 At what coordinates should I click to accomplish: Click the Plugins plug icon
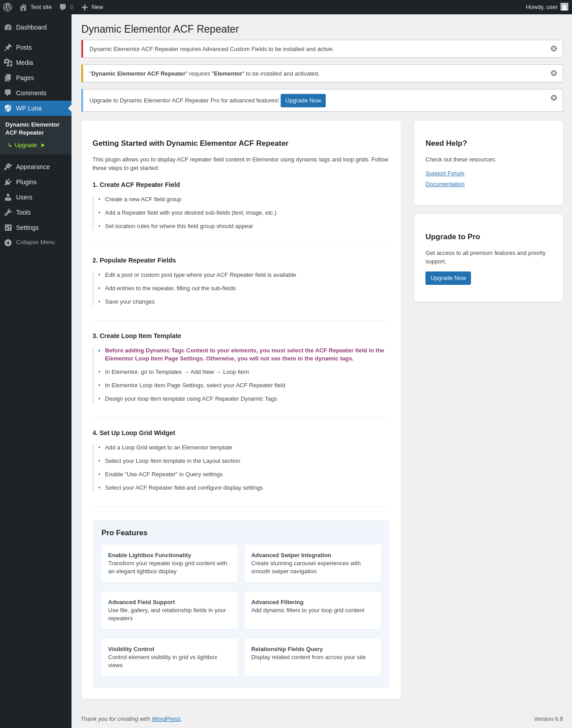click(8, 182)
